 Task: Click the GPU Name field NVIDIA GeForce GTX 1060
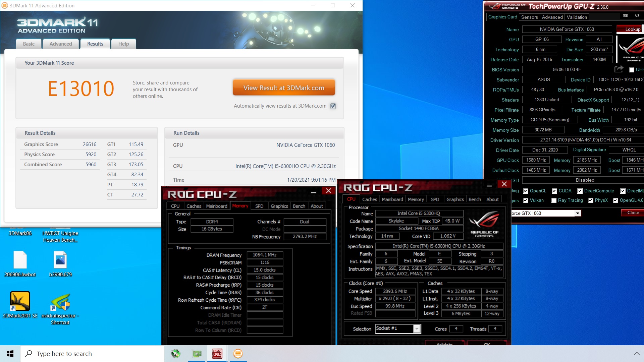pyautogui.click(x=567, y=29)
